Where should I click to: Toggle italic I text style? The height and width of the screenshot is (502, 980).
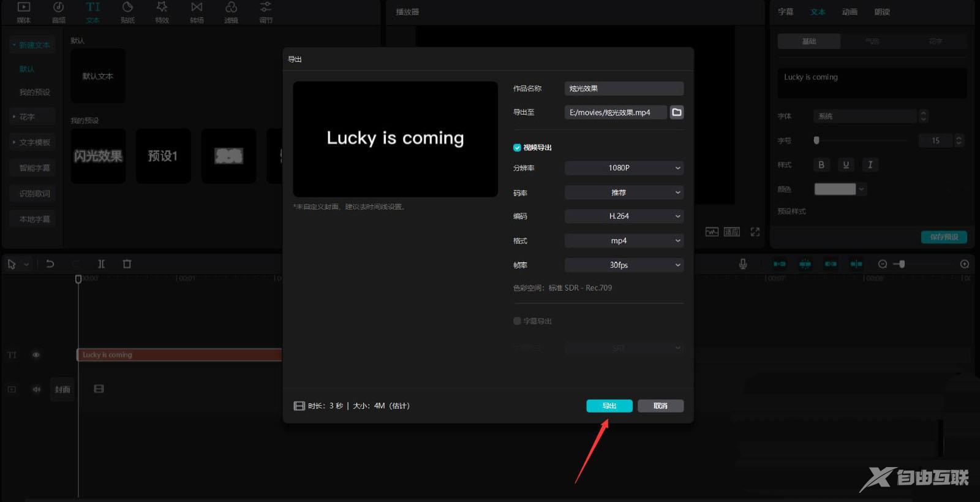point(870,165)
